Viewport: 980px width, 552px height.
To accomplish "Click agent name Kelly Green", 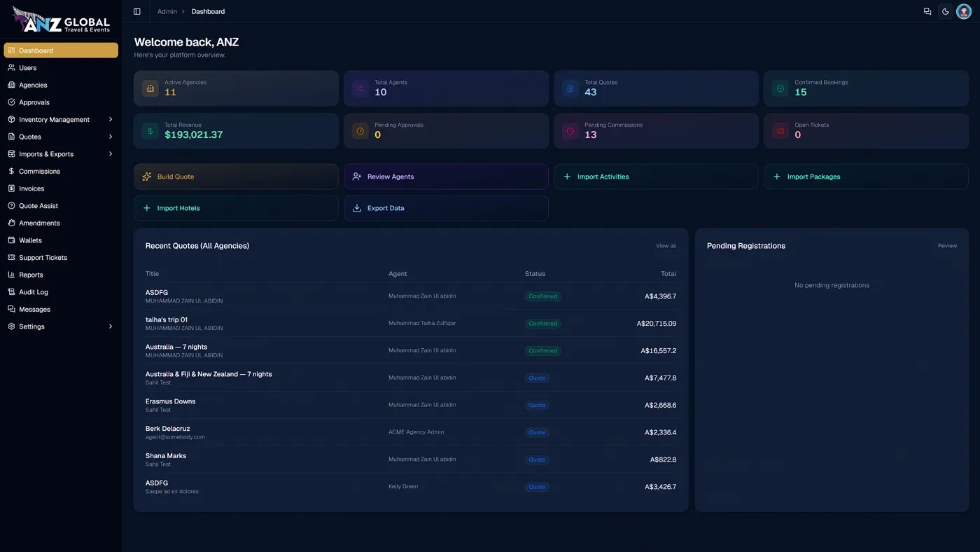I will tap(403, 486).
